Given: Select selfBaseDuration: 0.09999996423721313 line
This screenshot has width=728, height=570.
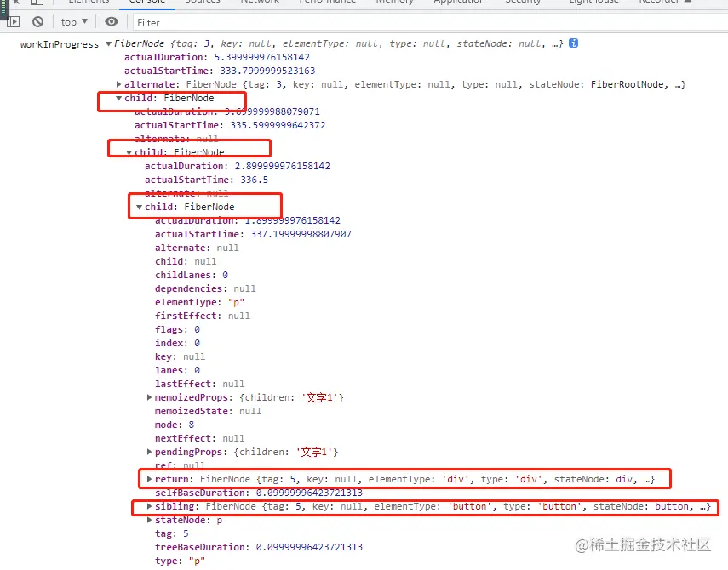Looking at the screenshot, I should [259, 493].
